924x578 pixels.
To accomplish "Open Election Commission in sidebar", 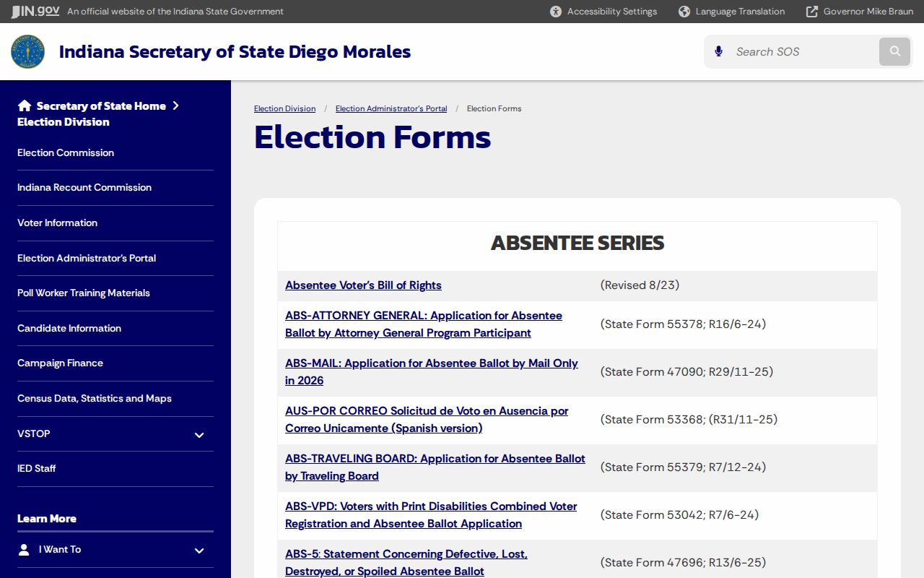I will [66, 152].
